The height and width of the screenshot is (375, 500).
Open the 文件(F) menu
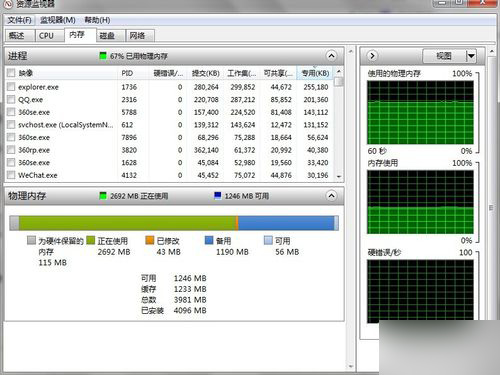19,20
